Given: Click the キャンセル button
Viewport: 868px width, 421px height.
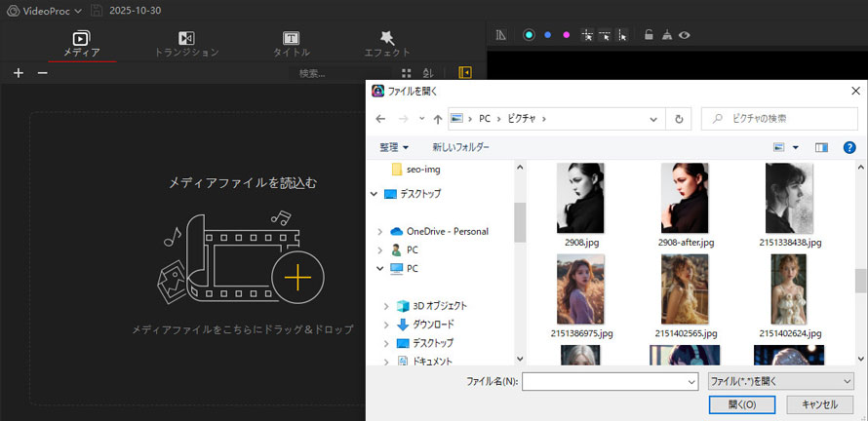Looking at the screenshot, I should coord(820,404).
